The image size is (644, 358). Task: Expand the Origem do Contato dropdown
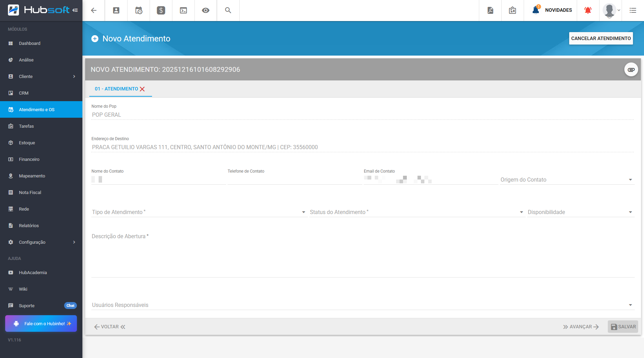tap(567, 180)
